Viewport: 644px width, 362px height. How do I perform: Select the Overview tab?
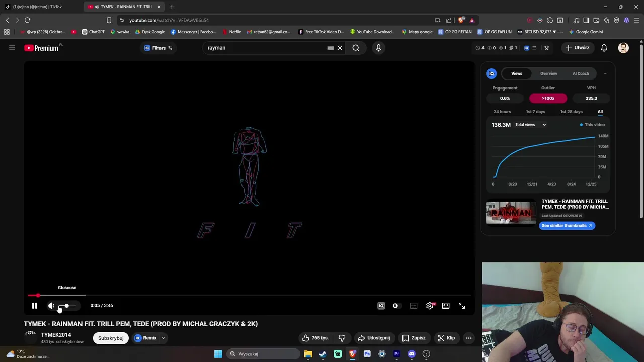pyautogui.click(x=549, y=73)
